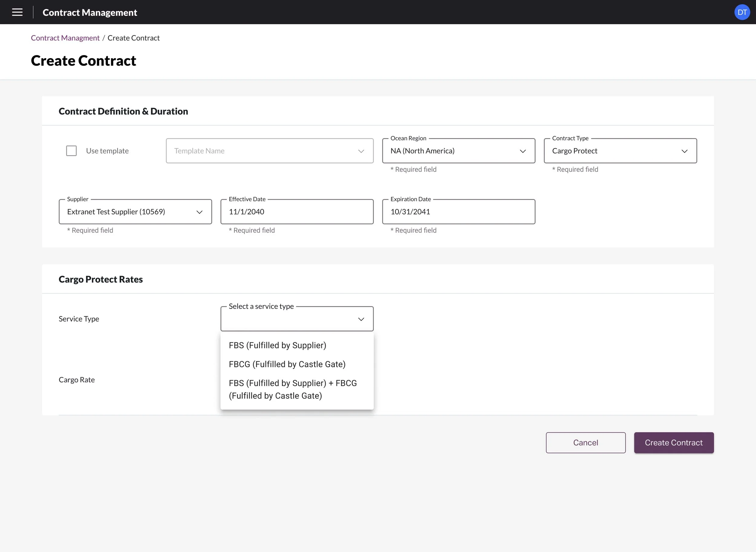Click the Ocean Region chevron arrow

[523, 151]
